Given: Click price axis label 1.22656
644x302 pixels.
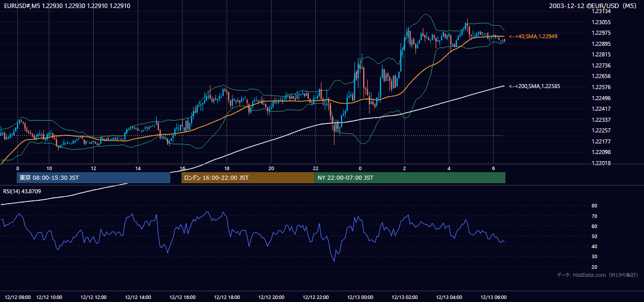Looking at the screenshot, I should [601, 76].
